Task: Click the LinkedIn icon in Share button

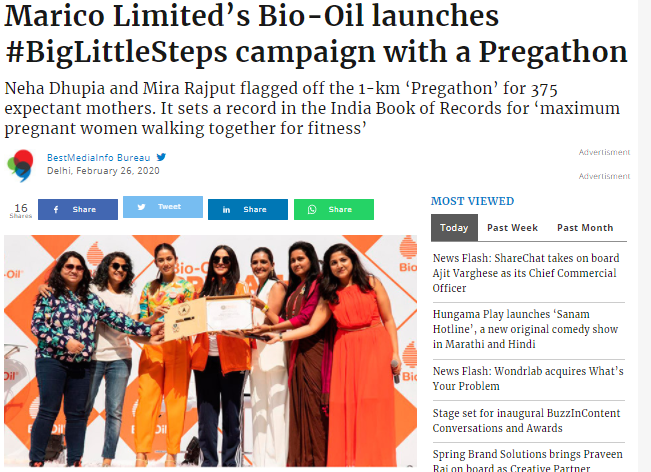Action: coord(226,210)
